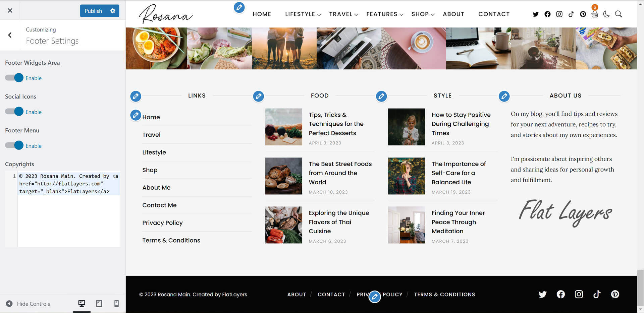Switch to mobile preview device icon
This screenshot has width=644, height=313.
click(x=116, y=304)
